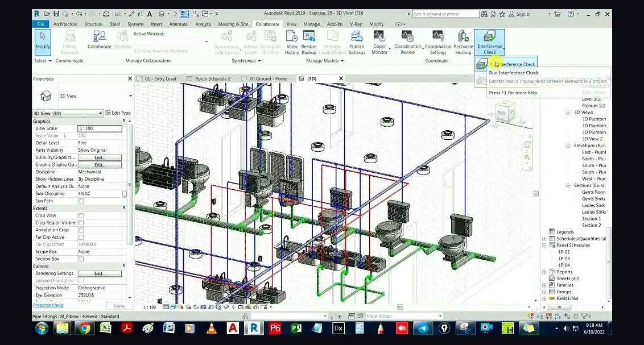
Task: Open the 3D View: {3D} instance dropdown
Action: click(68, 113)
